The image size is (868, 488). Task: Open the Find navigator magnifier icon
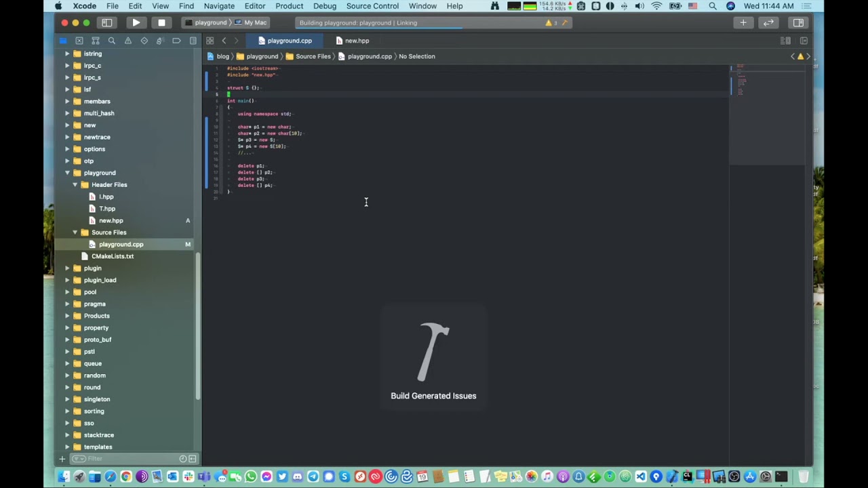pyautogui.click(x=112, y=41)
